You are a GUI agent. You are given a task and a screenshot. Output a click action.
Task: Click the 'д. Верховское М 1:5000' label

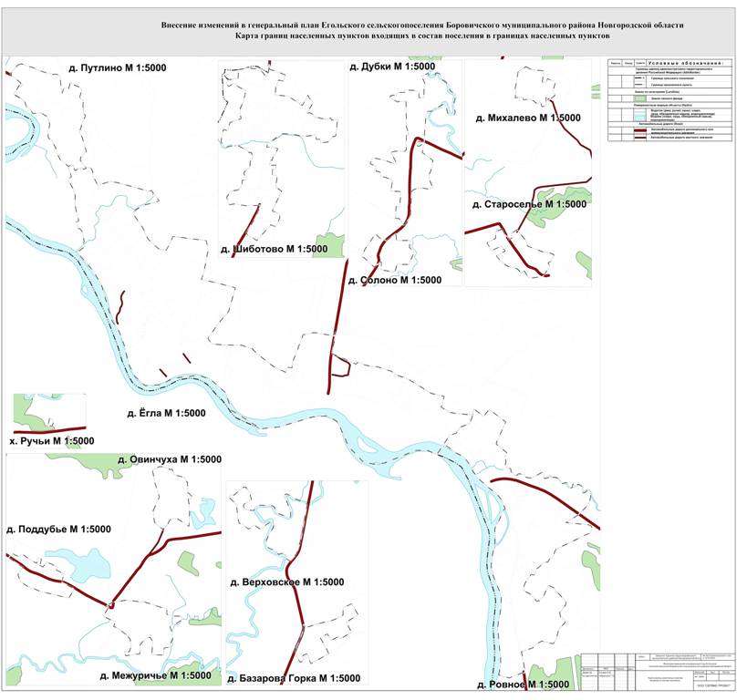click(287, 582)
